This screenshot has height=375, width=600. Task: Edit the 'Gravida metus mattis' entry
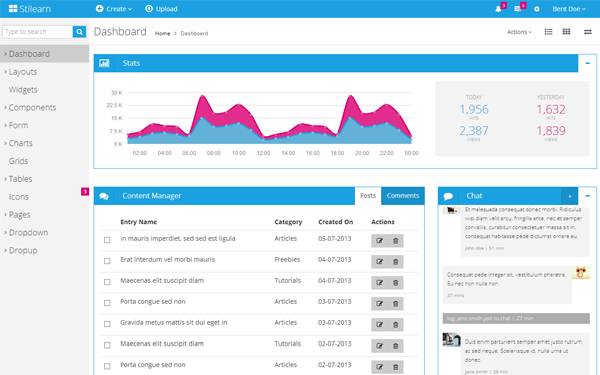380,325
